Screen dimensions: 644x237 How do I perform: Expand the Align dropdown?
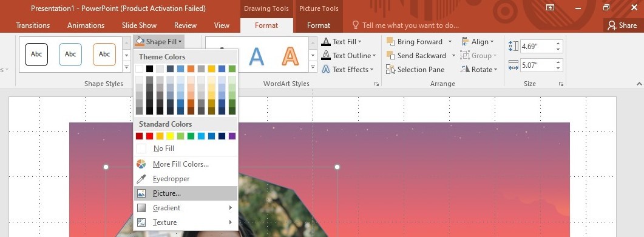(478, 42)
